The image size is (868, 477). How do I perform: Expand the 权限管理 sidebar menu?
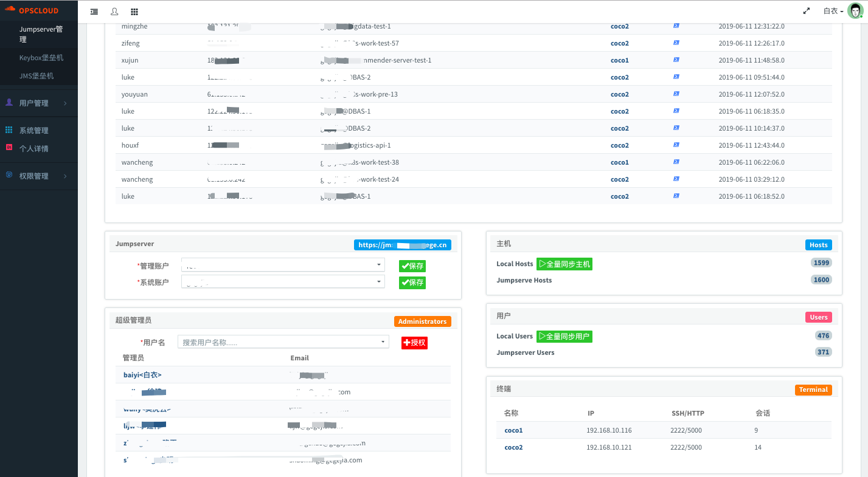[x=39, y=176]
